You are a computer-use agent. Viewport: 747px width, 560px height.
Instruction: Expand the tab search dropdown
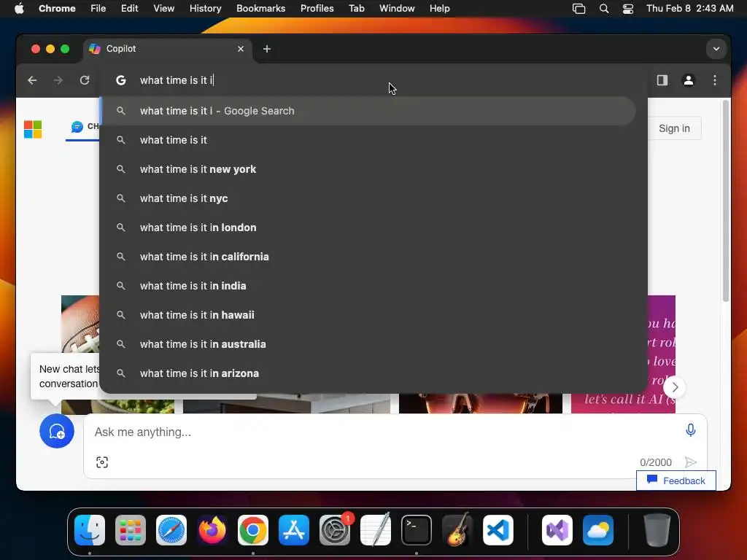[x=716, y=49]
